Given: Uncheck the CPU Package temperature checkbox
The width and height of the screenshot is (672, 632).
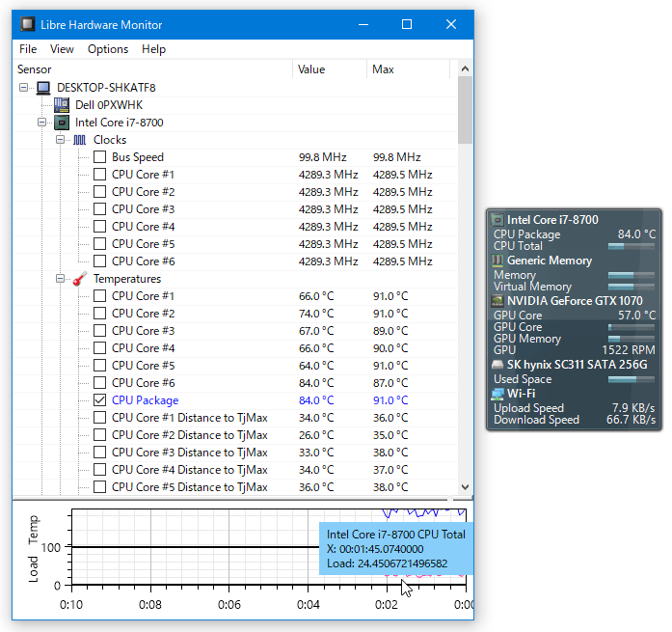Looking at the screenshot, I should pos(99,400).
